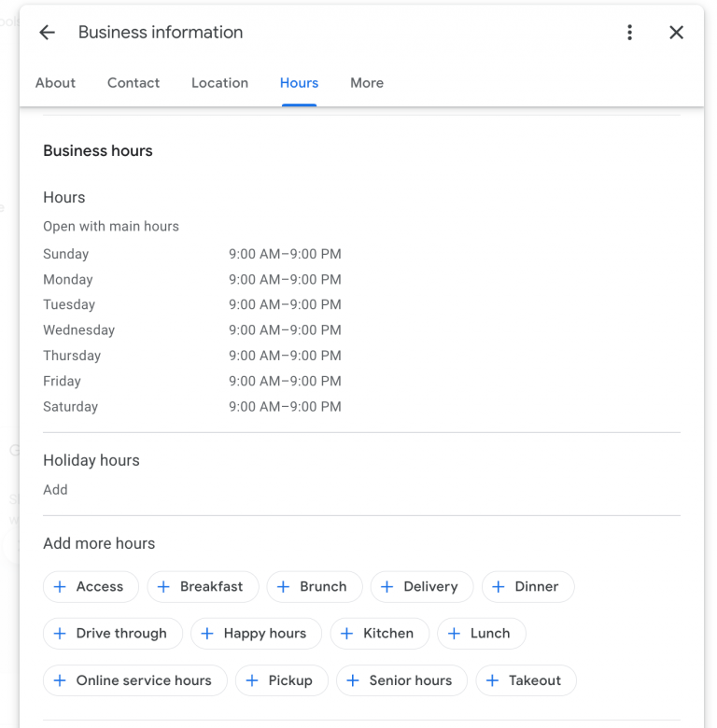Open the Contact tab
Screen dimensions: 717x728
134,83
